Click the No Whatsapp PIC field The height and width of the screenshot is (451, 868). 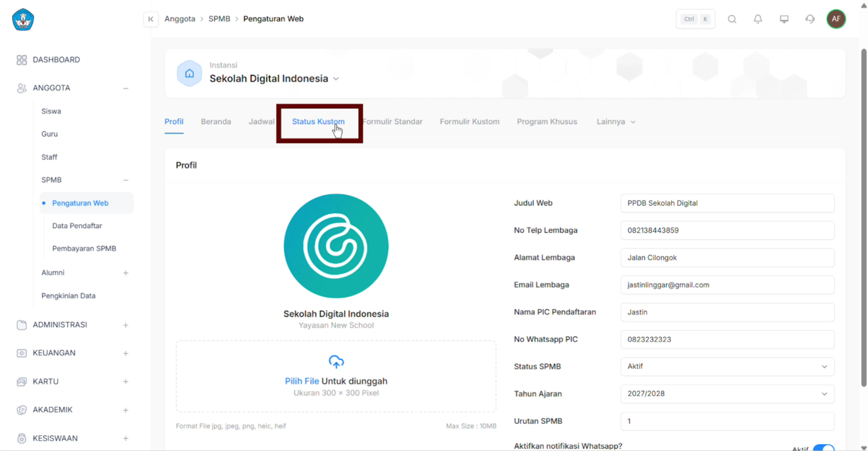coord(727,339)
